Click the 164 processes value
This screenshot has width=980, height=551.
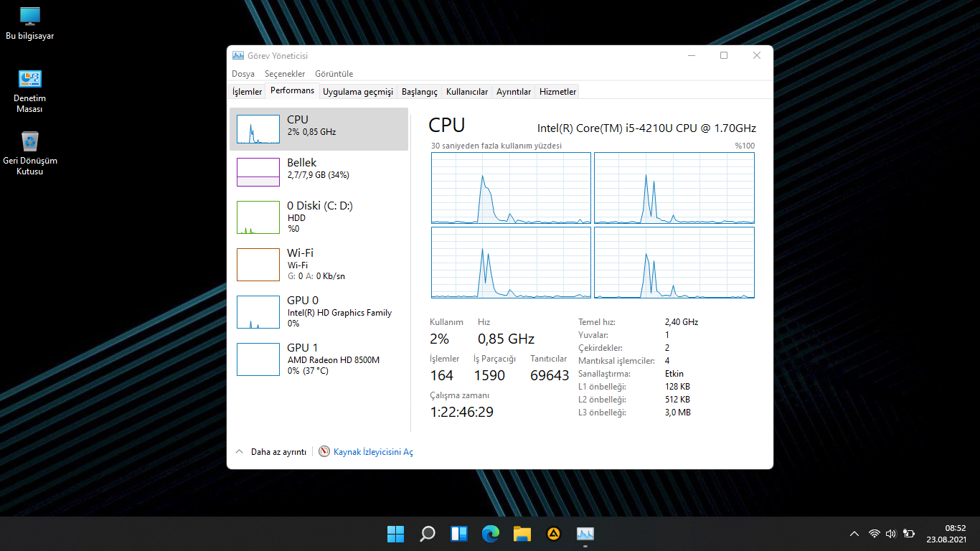[x=441, y=375]
